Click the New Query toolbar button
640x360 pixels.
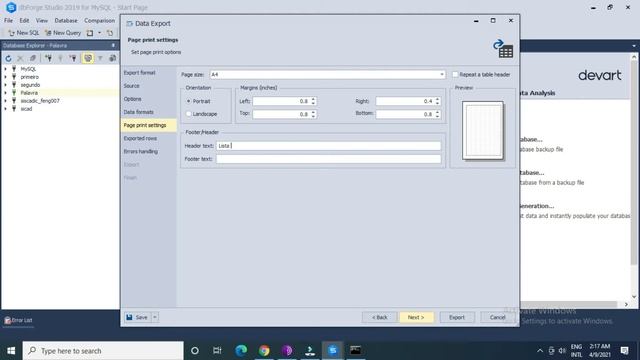(x=62, y=33)
